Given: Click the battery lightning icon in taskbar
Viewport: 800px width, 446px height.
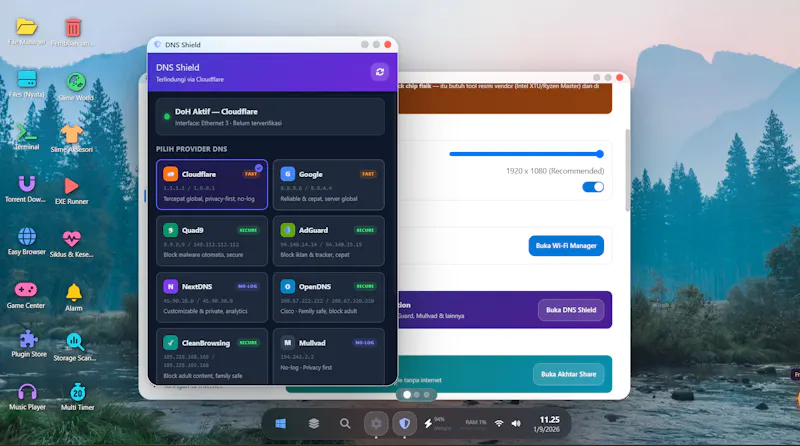Looking at the screenshot, I should 428,424.
